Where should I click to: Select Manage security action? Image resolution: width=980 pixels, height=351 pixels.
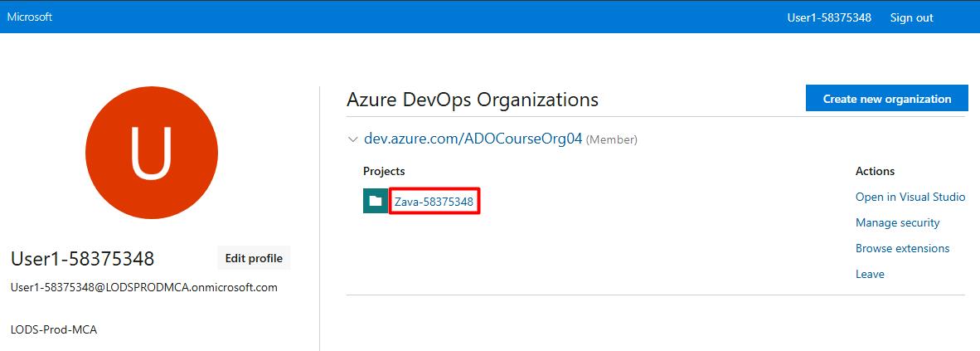click(897, 222)
